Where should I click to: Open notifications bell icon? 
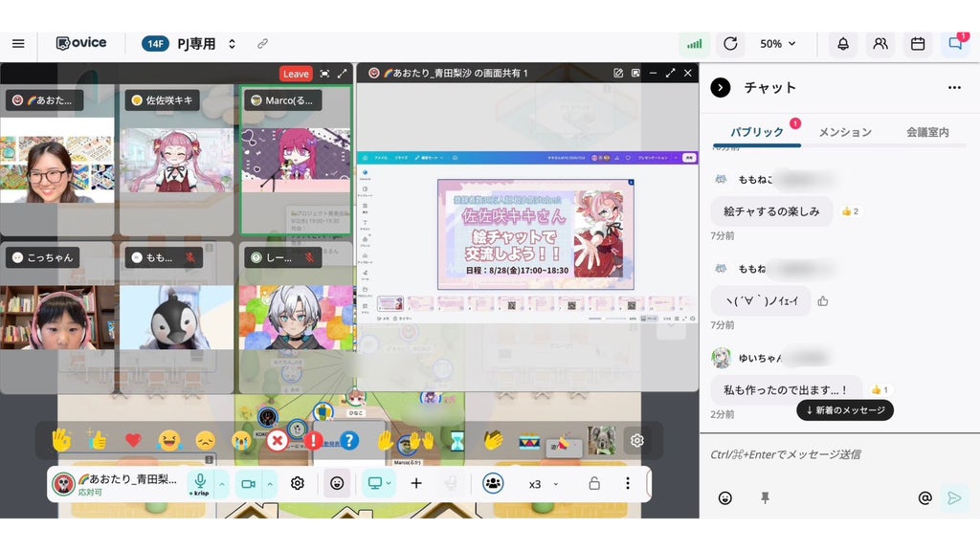[842, 44]
